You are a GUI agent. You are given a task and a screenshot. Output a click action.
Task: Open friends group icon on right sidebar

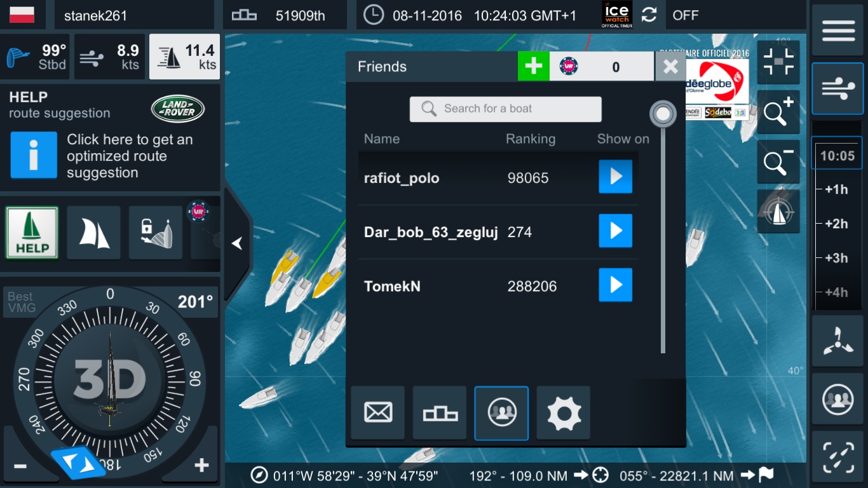pyautogui.click(x=838, y=399)
